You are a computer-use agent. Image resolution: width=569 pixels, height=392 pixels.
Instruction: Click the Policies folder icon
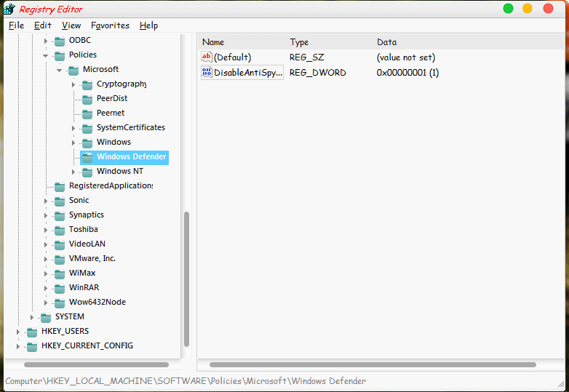click(x=60, y=55)
